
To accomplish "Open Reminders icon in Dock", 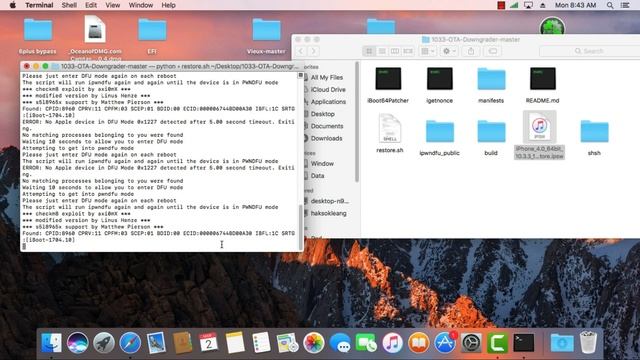I will click(x=261, y=342).
